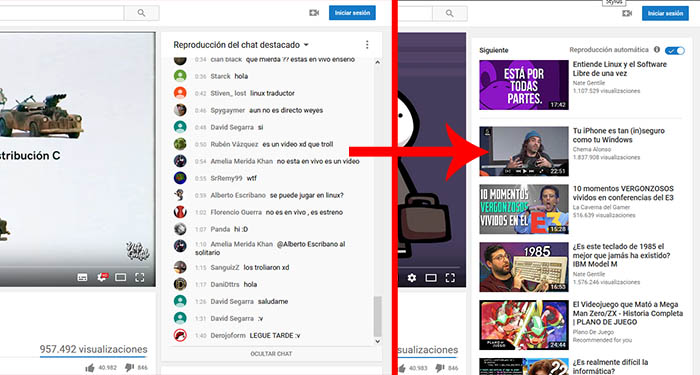Click SanguizZ message 'los troliaron xd'
Image resolution: width=700 pixels, height=375 pixels.
pyautogui.click(x=266, y=267)
